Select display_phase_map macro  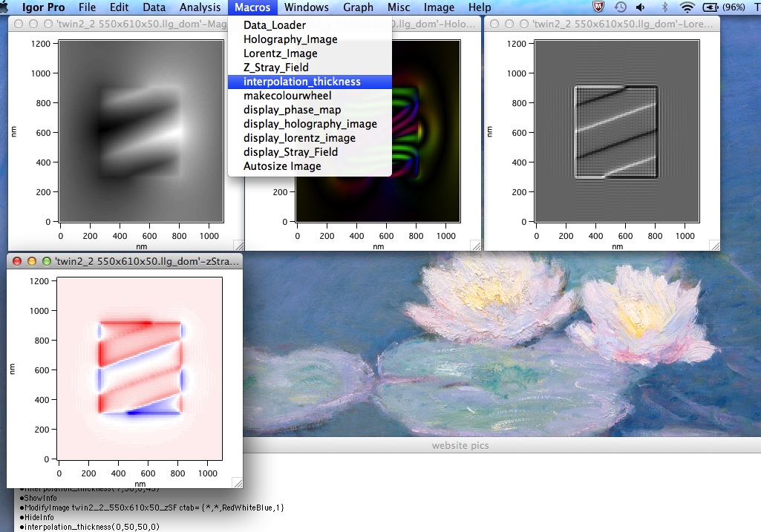tap(293, 110)
